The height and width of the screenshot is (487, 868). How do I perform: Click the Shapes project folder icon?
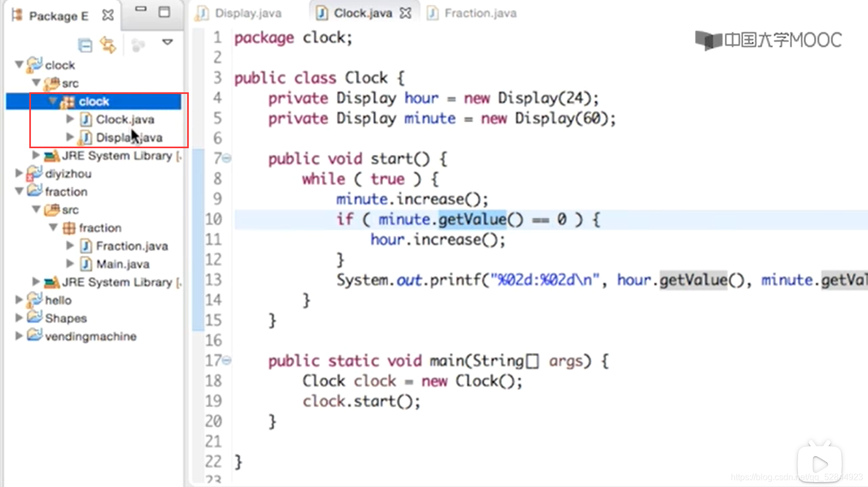click(34, 317)
